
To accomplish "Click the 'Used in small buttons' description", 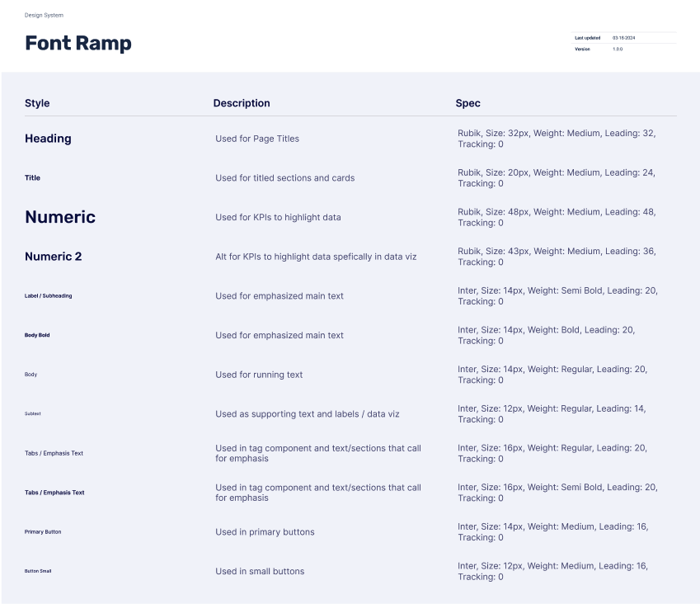I will click(x=260, y=571).
